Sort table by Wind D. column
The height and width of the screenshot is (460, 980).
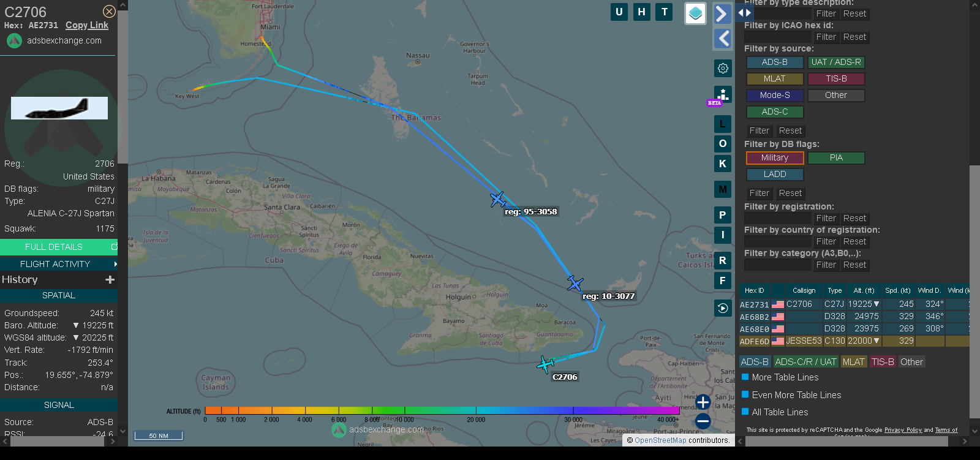(929, 290)
